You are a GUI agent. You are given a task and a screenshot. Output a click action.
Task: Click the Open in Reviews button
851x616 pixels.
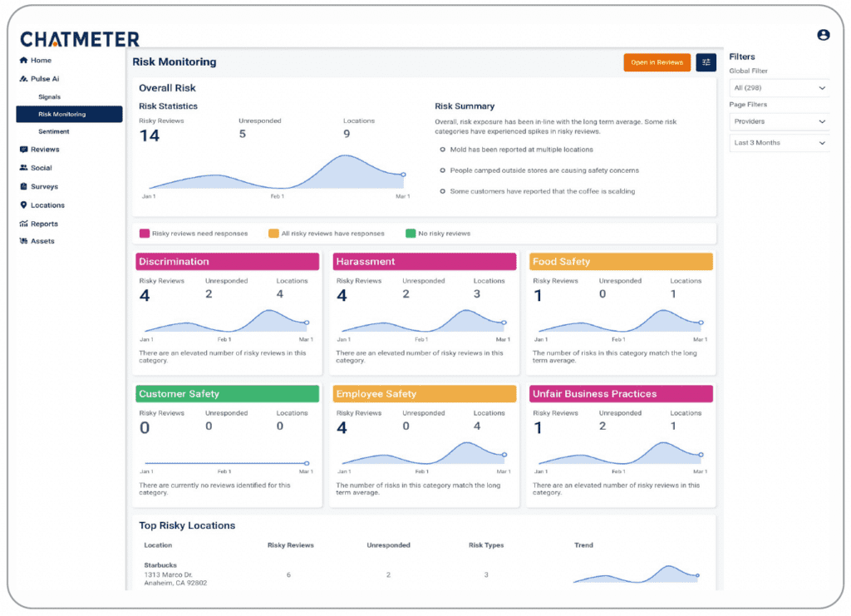[657, 62]
